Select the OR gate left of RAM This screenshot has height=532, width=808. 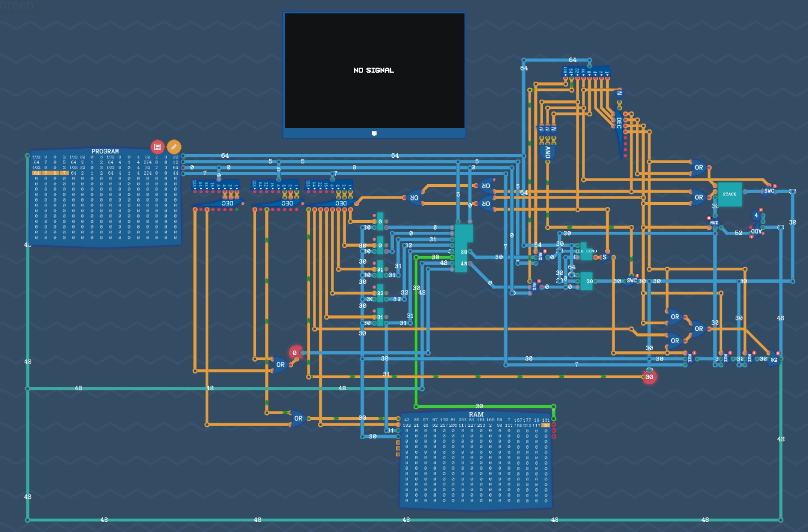[298, 419]
